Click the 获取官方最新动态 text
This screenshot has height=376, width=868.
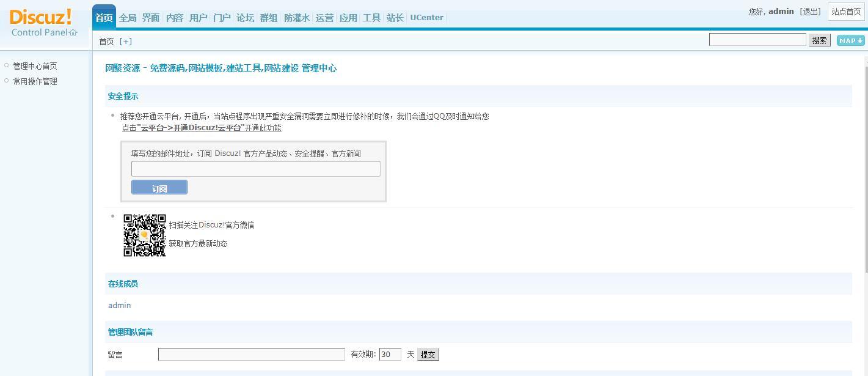199,243
